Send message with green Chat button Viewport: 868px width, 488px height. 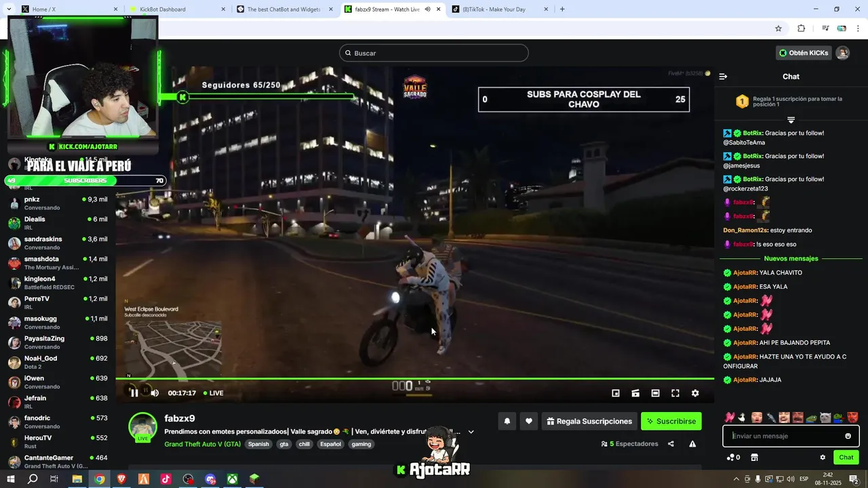846,457
